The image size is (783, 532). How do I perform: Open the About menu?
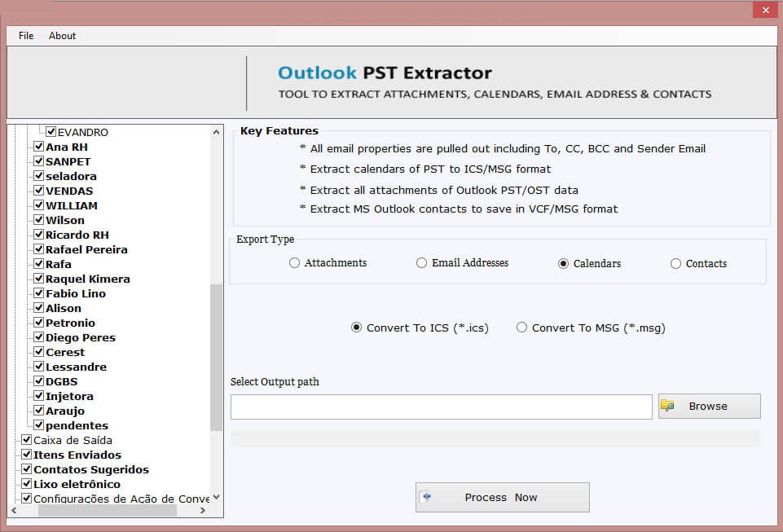[63, 36]
